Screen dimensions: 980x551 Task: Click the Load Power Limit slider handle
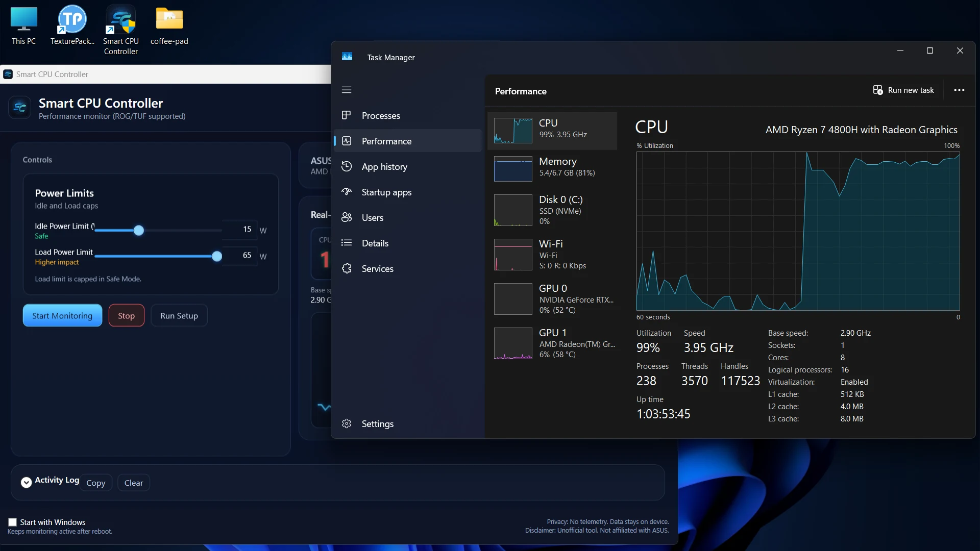(217, 256)
